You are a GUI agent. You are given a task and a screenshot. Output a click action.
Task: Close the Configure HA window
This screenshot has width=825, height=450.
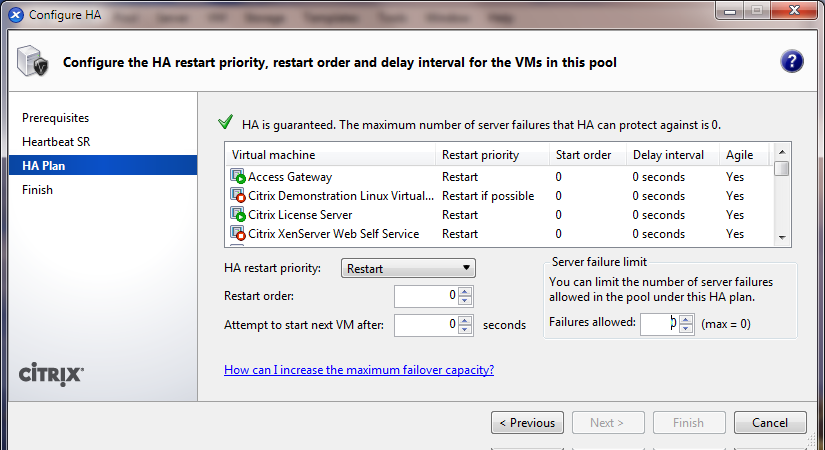794,11
